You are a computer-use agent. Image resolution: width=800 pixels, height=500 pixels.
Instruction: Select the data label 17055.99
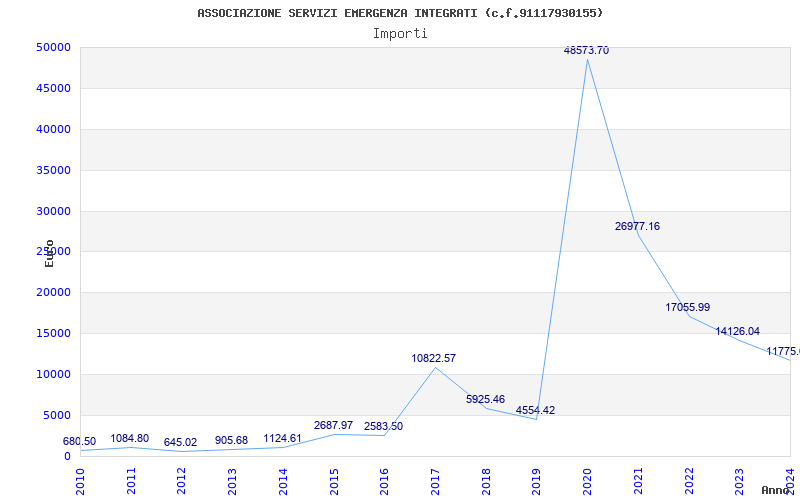point(687,308)
